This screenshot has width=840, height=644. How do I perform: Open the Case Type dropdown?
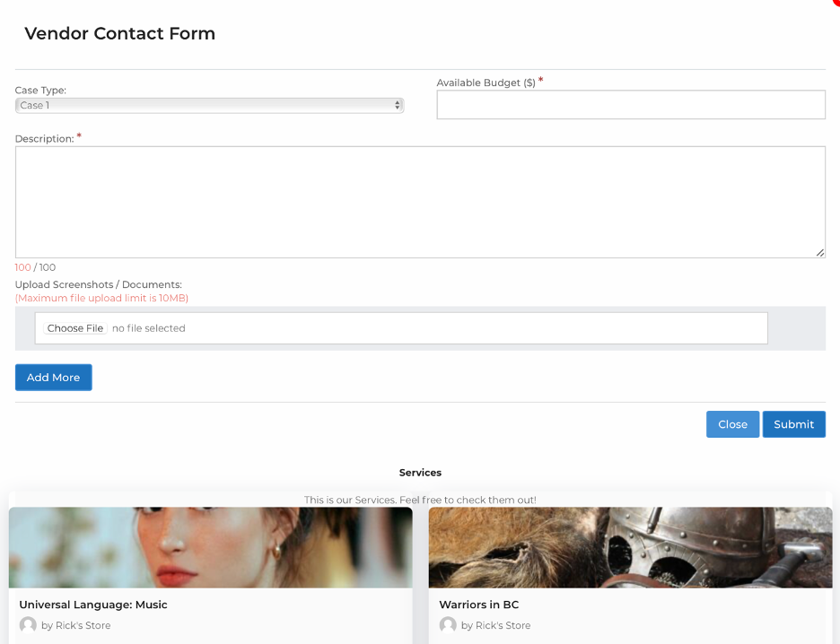tap(209, 106)
